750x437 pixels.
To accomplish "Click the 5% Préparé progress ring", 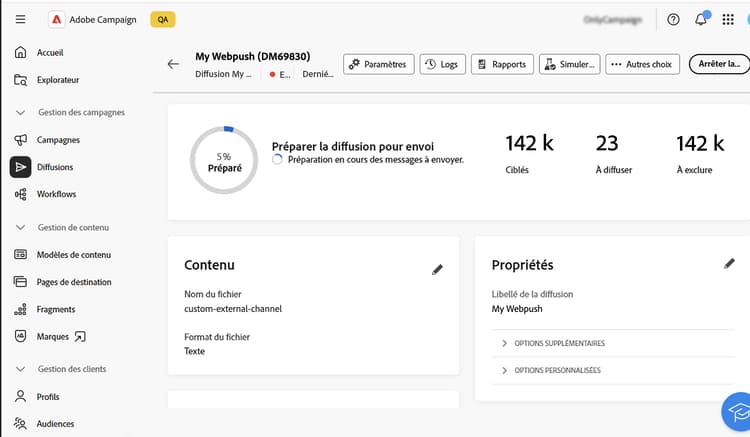I will click(224, 160).
